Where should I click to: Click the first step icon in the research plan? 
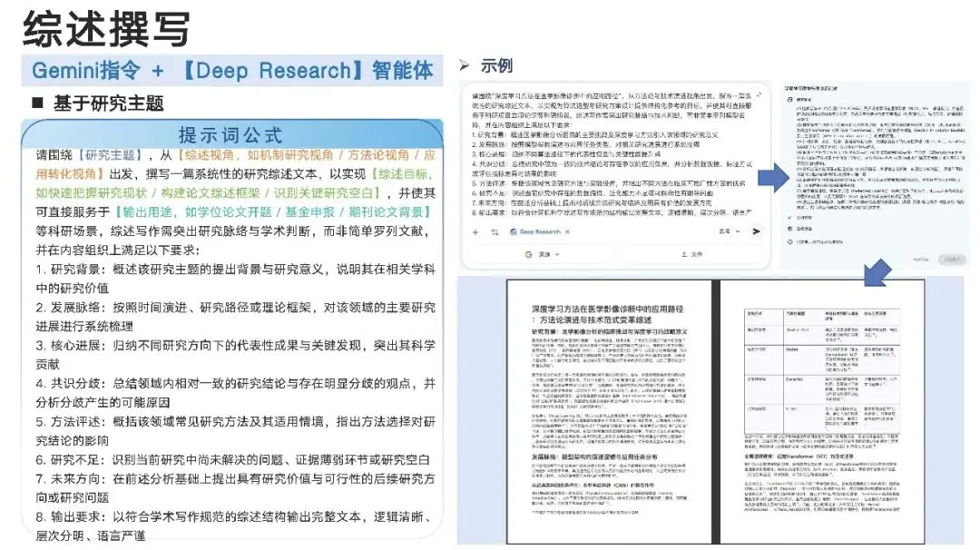[x=789, y=99]
